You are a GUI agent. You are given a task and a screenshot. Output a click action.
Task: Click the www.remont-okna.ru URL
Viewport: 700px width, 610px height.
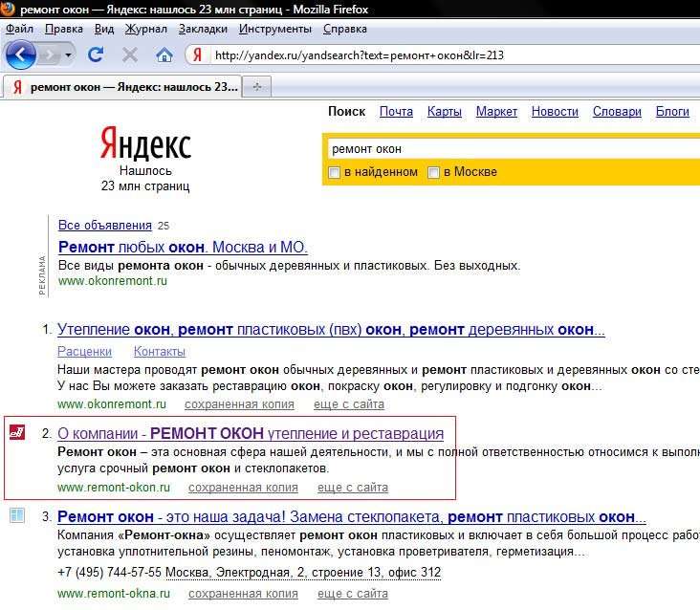(114, 594)
